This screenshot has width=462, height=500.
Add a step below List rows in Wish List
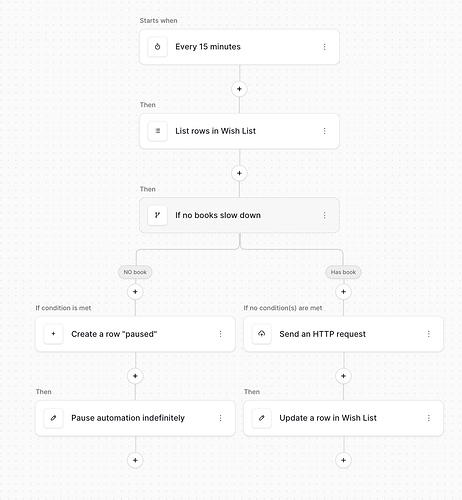tap(239, 173)
